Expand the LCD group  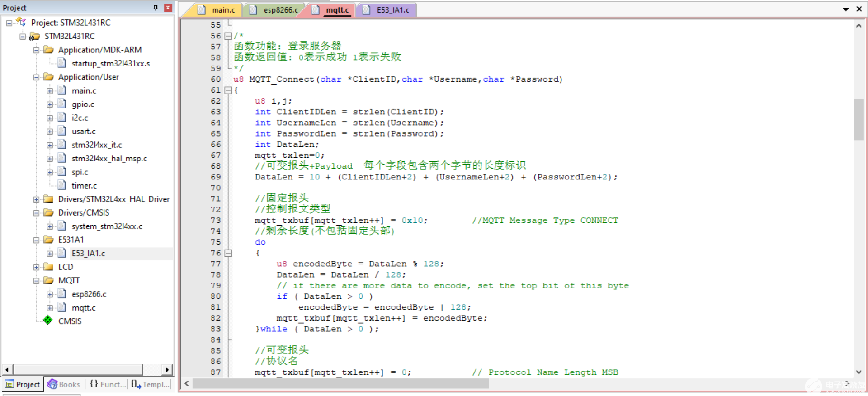click(x=36, y=267)
